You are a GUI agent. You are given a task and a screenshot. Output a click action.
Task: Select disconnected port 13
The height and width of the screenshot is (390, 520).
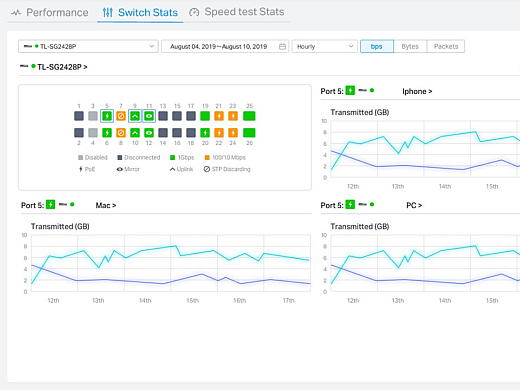[x=163, y=116]
